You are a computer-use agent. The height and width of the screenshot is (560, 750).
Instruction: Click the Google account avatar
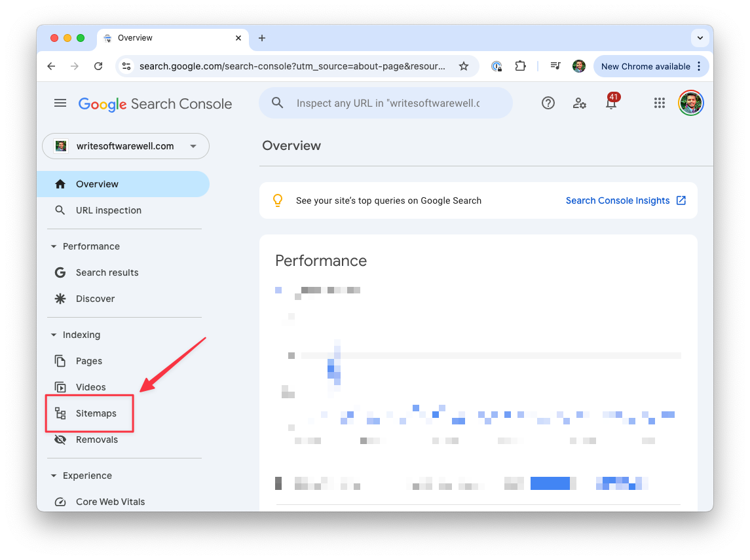[x=690, y=103]
